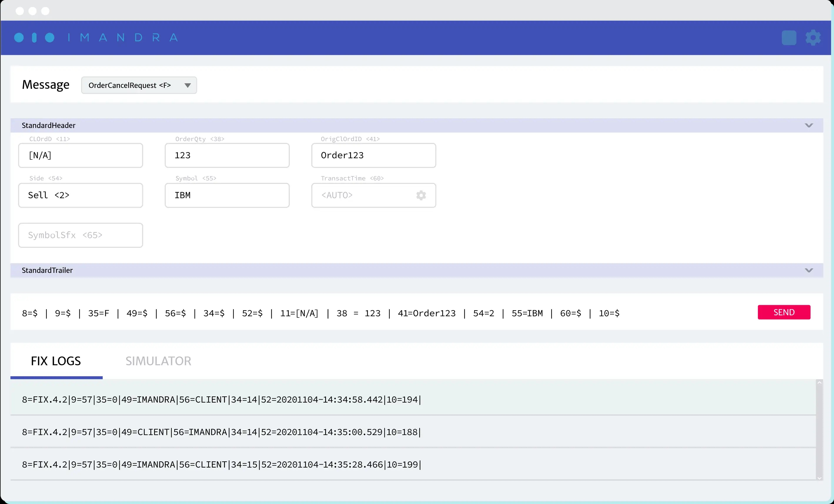This screenshot has height=504, width=834.
Task: Select the FIX LOGS tab
Action: click(x=56, y=361)
